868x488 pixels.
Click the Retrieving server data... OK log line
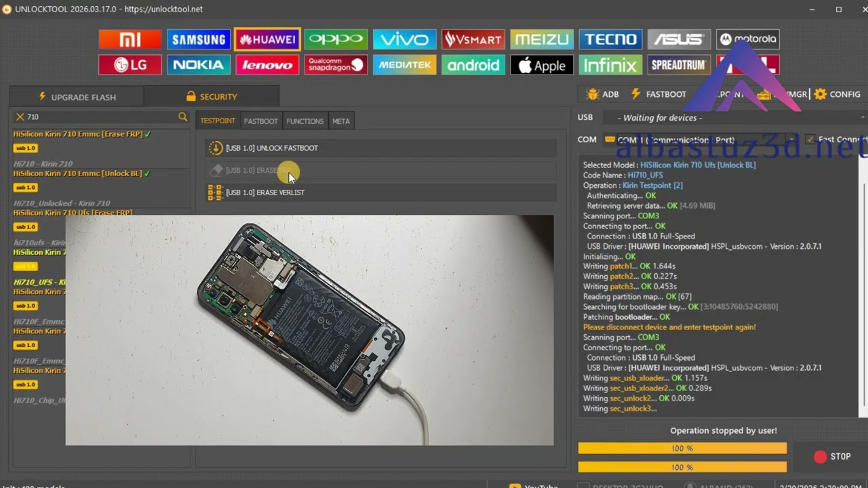point(651,205)
